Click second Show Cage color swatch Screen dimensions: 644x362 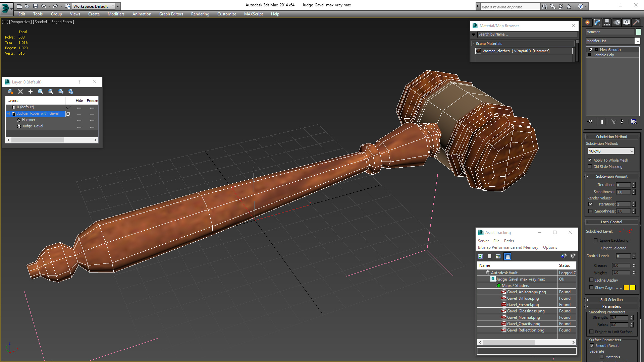pos(633,288)
